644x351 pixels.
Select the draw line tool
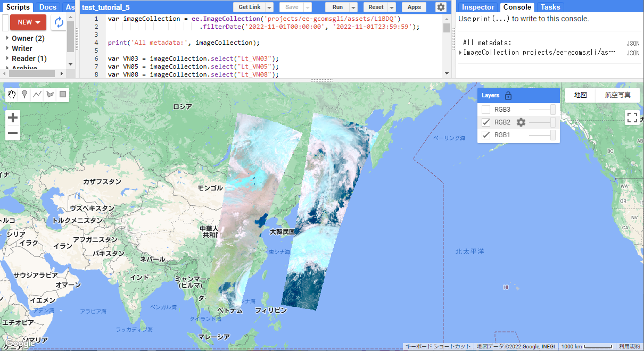click(x=37, y=95)
